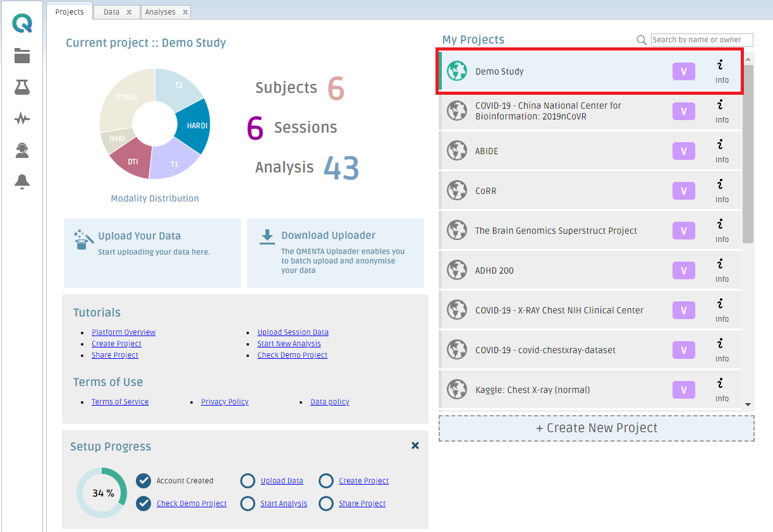Image resolution: width=773 pixels, height=532 pixels.
Task: Open the Upload Session Data tutorial link
Action: 293,332
